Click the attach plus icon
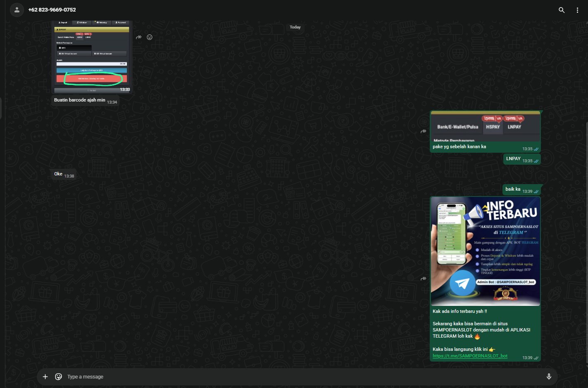588x388 pixels. [45, 377]
